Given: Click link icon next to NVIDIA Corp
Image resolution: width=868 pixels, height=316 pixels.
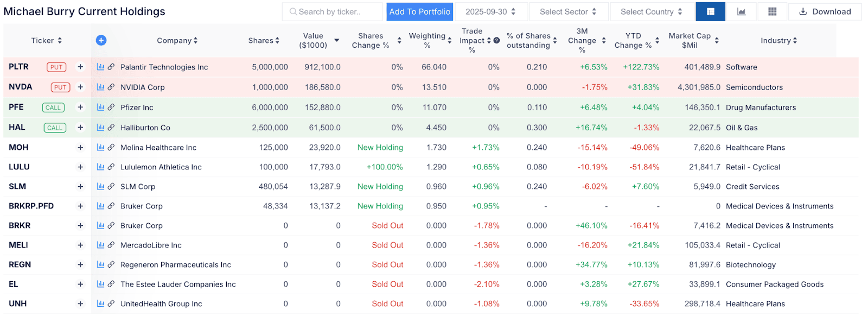Looking at the screenshot, I should 111,87.
